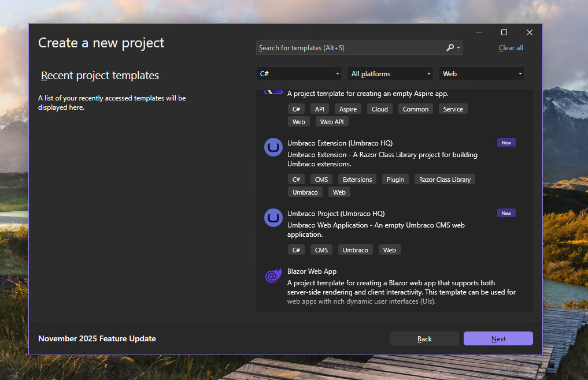
Task: Maximize the Create a new project dialog
Action: pos(504,32)
